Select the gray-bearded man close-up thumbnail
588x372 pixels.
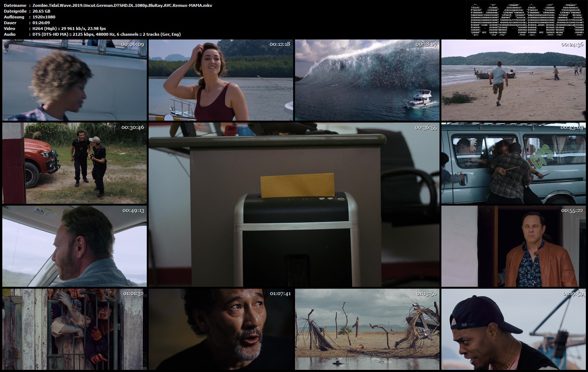[x=220, y=329]
